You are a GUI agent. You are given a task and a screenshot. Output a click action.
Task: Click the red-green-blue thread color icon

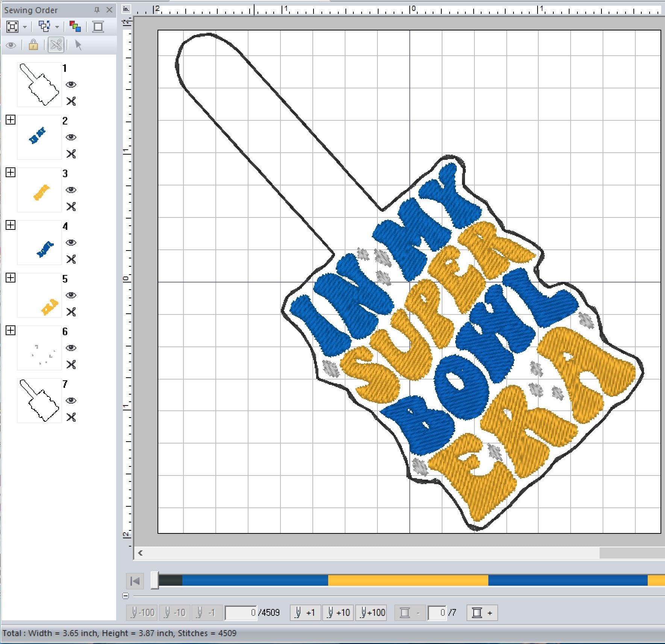(75, 27)
